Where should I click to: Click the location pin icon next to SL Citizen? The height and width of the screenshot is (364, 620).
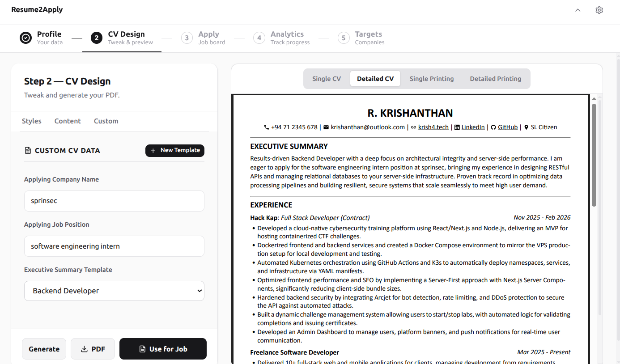(526, 127)
